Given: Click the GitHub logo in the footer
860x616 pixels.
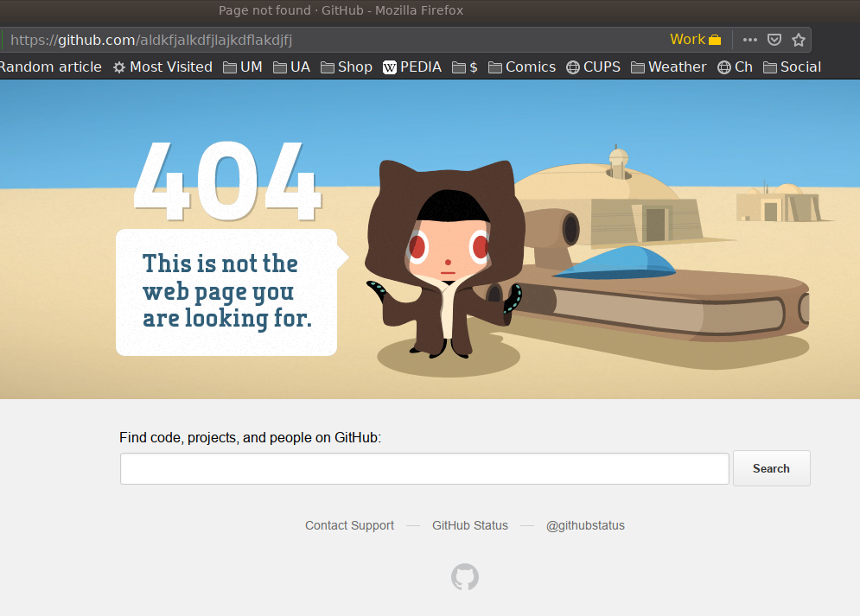Looking at the screenshot, I should [x=465, y=577].
